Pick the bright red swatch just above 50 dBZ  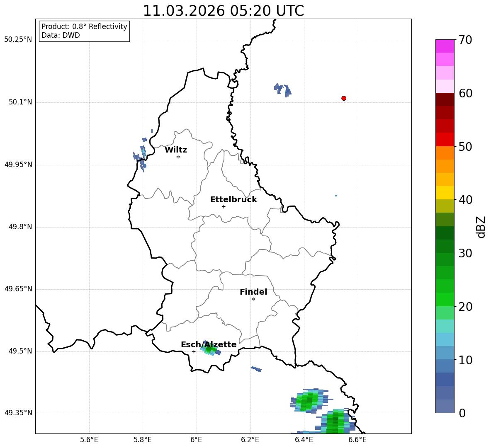445,140
